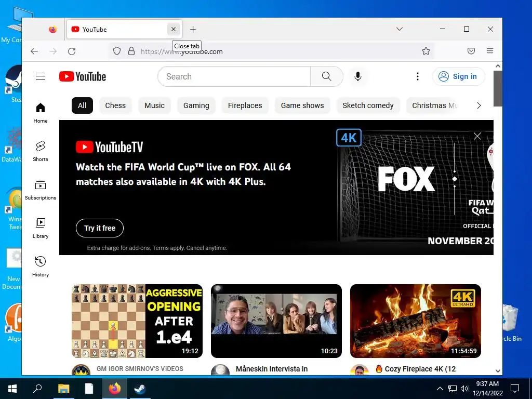Open Steam from taskbar
532x399 pixels.
click(140, 389)
